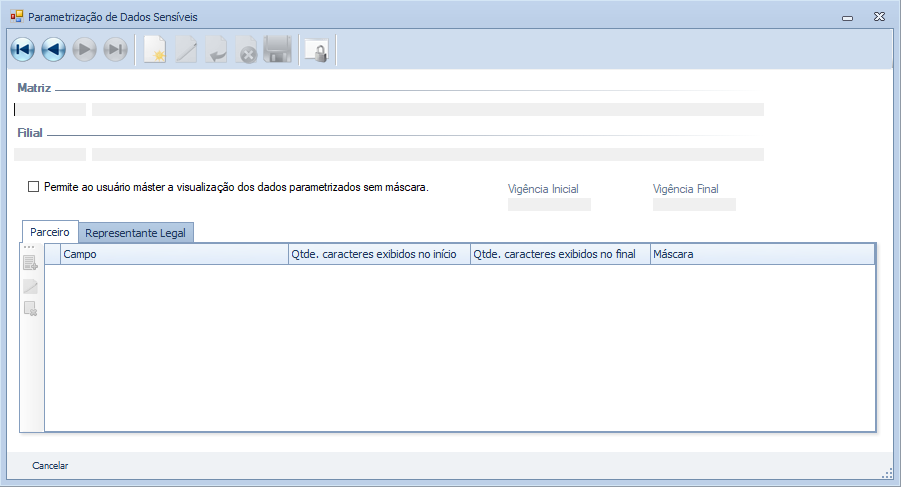Viewport: 901px width, 488px height.
Task: Click the Máscara column header
Action: point(763,254)
